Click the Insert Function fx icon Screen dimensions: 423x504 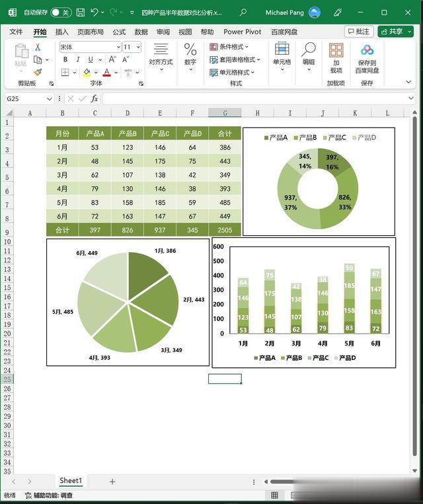95,98
